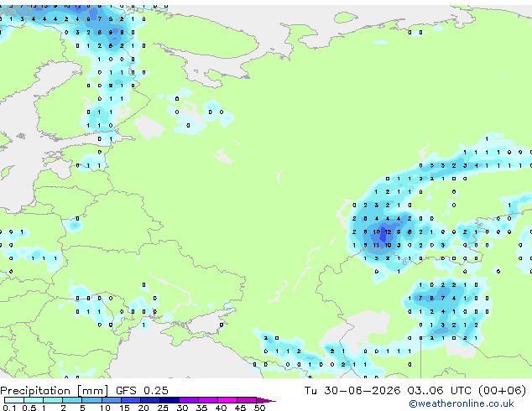
Task: Click the 0.1 legend scale label
Action: tap(9, 408)
